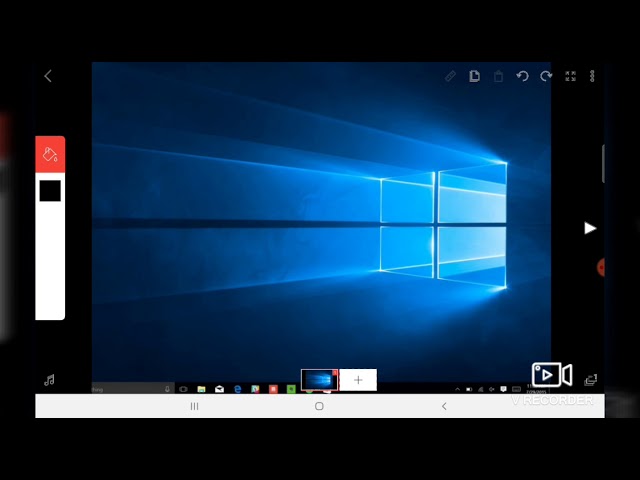Go back using the top-left arrow
This screenshot has height=480, width=640.
pyautogui.click(x=48, y=76)
